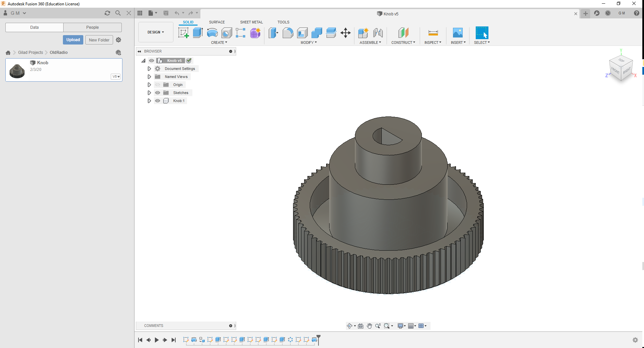Viewport: 644px width, 348px height.
Task: Expand the Origin folder
Action: 149,85
